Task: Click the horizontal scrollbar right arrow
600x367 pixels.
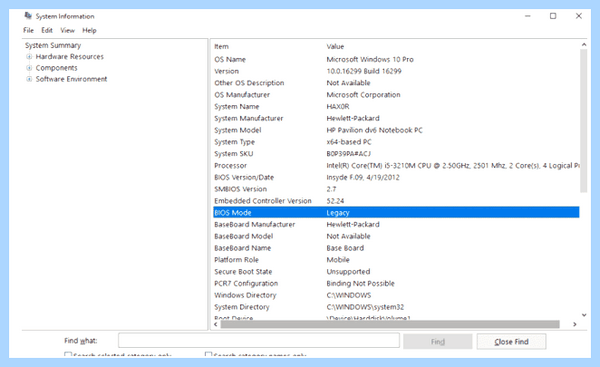Action: tap(575, 324)
